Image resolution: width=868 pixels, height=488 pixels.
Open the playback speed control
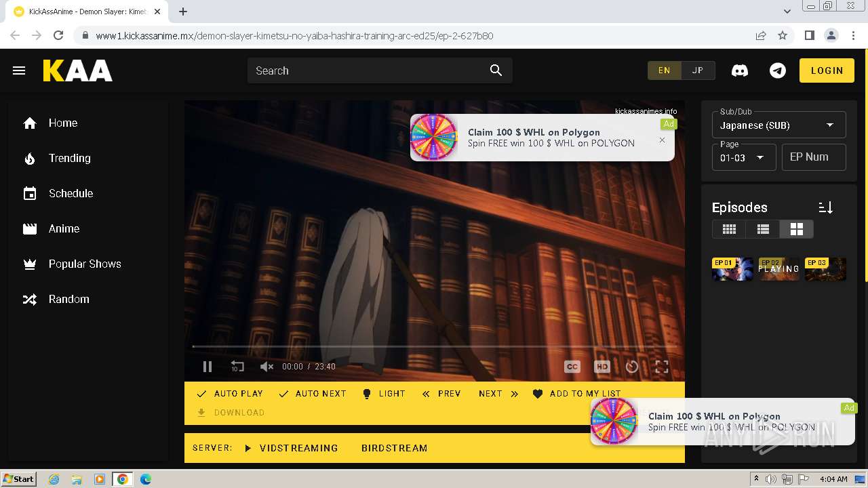coord(632,367)
